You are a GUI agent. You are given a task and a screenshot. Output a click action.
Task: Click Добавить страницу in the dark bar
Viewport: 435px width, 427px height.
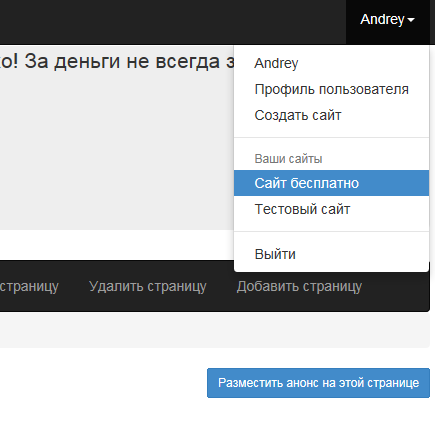click(299, 286)
